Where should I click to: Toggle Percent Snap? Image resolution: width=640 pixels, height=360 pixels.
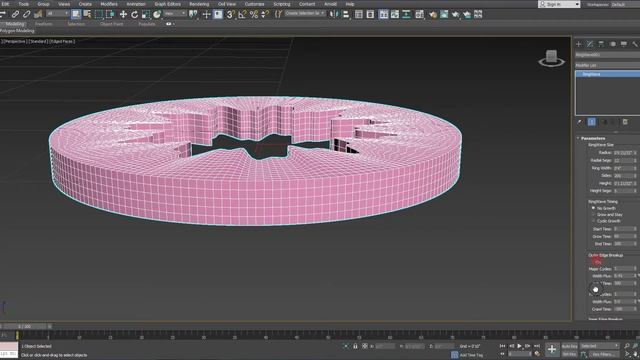253,14
